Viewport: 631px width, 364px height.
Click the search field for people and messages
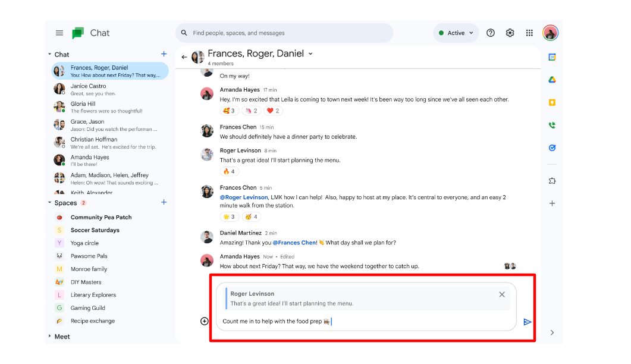tap(285, 33)
